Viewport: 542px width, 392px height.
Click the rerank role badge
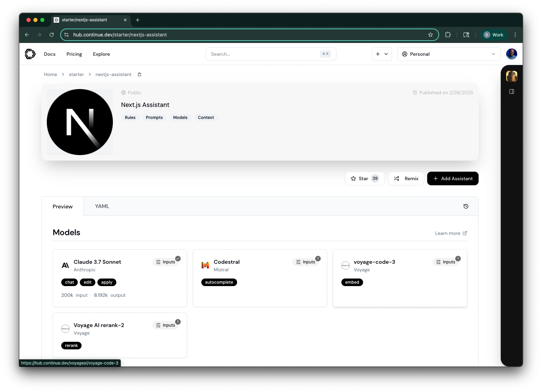click(x=71, y=346)
